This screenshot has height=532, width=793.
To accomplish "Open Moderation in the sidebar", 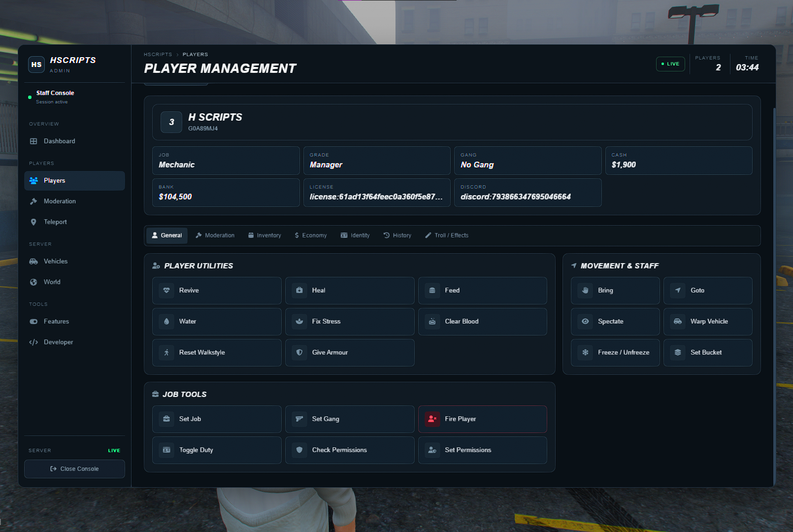I will click(74, 201).
